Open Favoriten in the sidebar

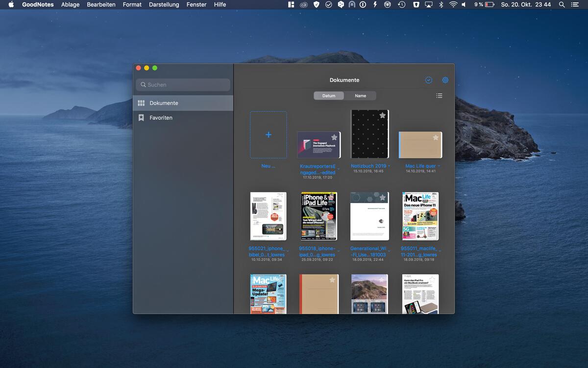[162, 117]
